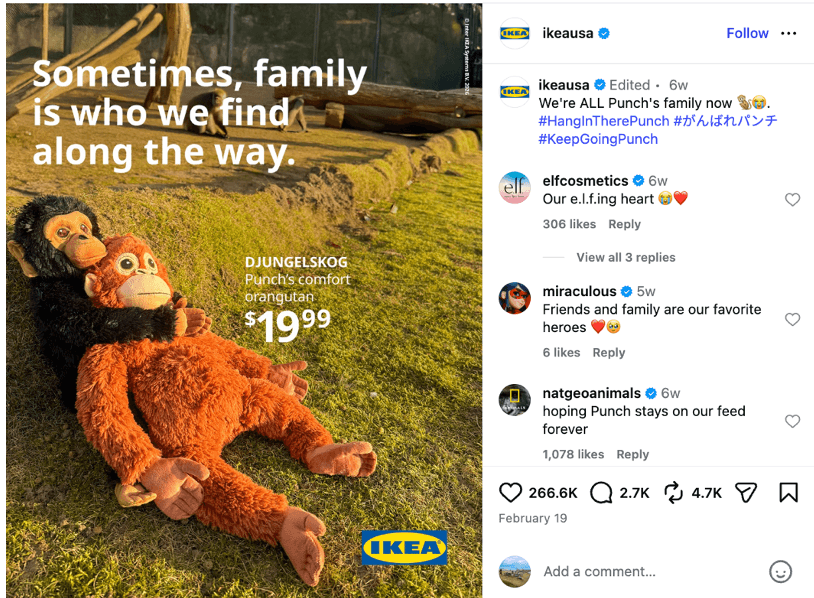
Task: Open comments via the speech bubble icon
Action: pyautogui.click(x=601, y=492)
